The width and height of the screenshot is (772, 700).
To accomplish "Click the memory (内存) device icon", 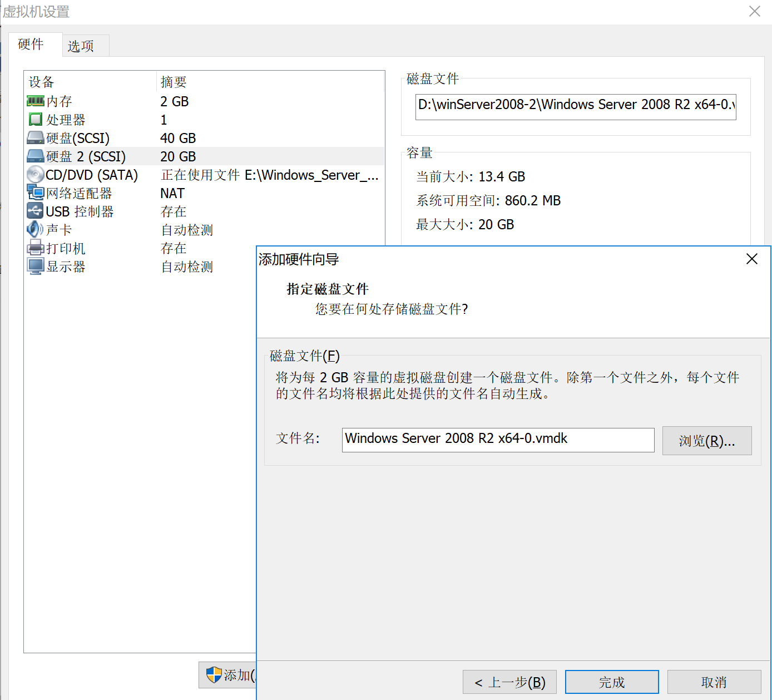I will click(36, 101).
